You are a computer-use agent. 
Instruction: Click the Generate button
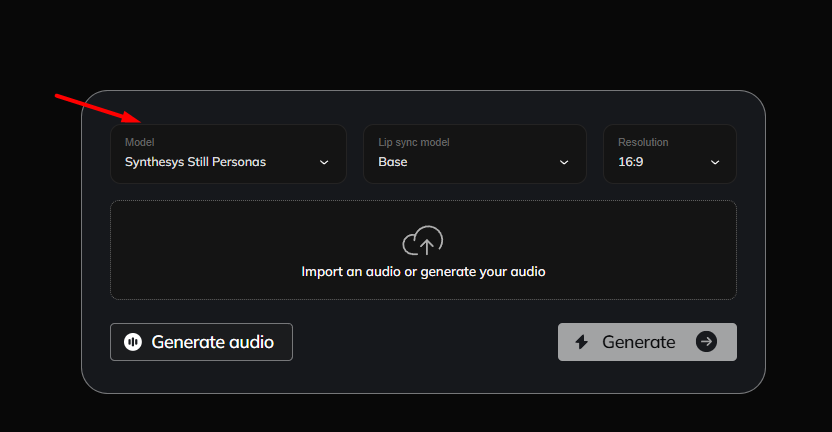(647, 342)
